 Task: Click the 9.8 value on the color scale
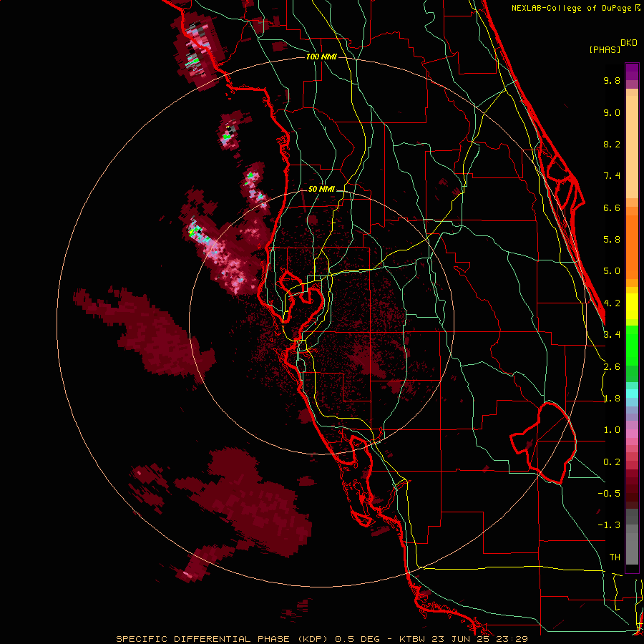pyautogui.click(x=612, y=80)
